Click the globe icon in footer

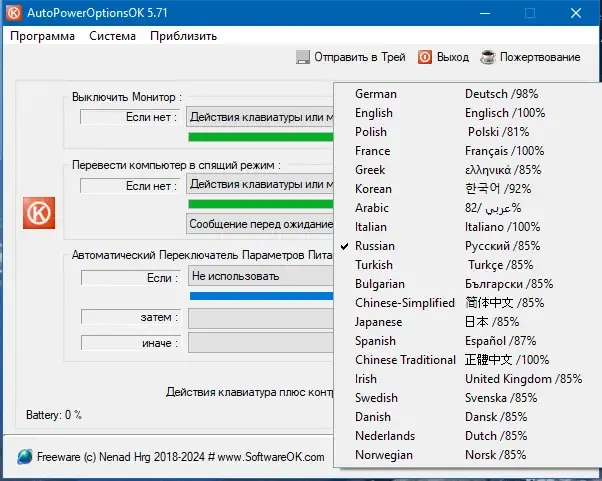(x=25, y=457)
